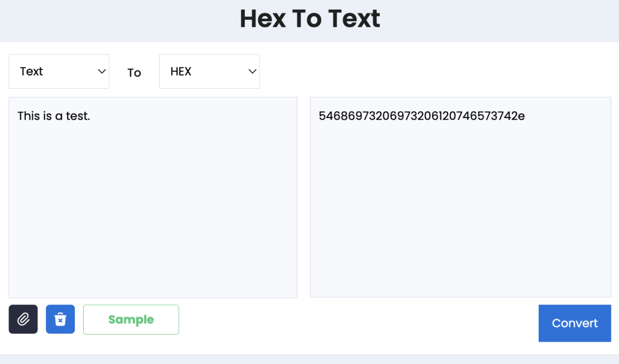Open the Text source format dropdown
This screenshot has height=364, width=619.
pos(59,72)
